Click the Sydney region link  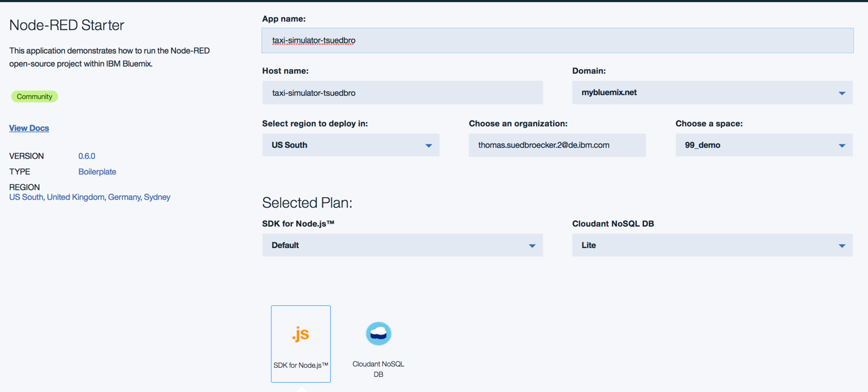pos(157,197)
